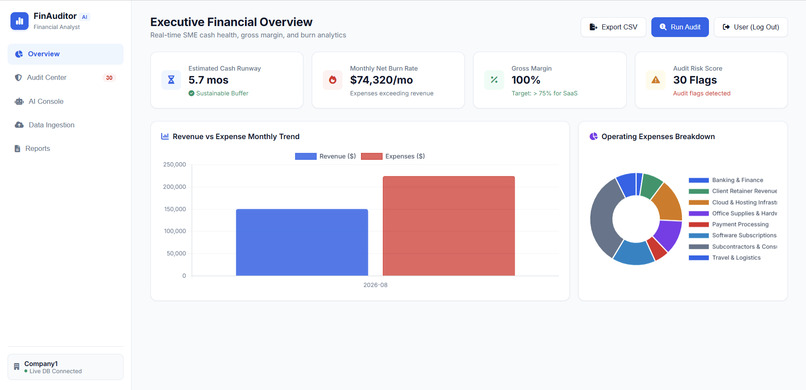
Task: Click the green check next to Sustainable Buffer
Action: [191, 94]
